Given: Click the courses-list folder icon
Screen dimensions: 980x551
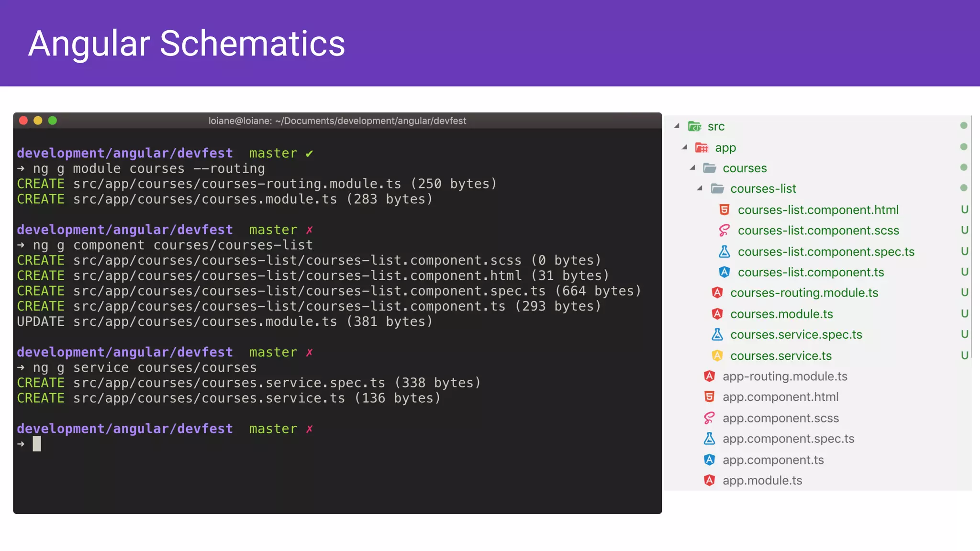Looking at the screenshot, I should pyautogui.click(x=717, y=188).
